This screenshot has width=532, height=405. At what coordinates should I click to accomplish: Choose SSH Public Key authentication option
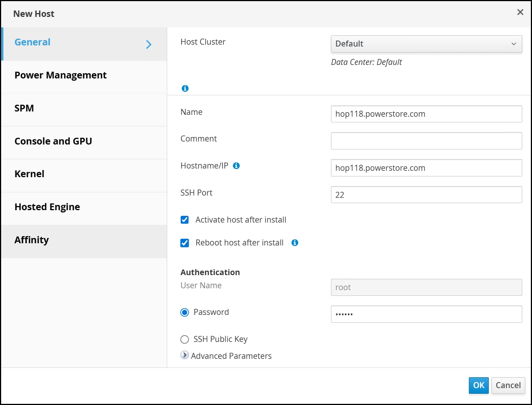coord(184,339)
